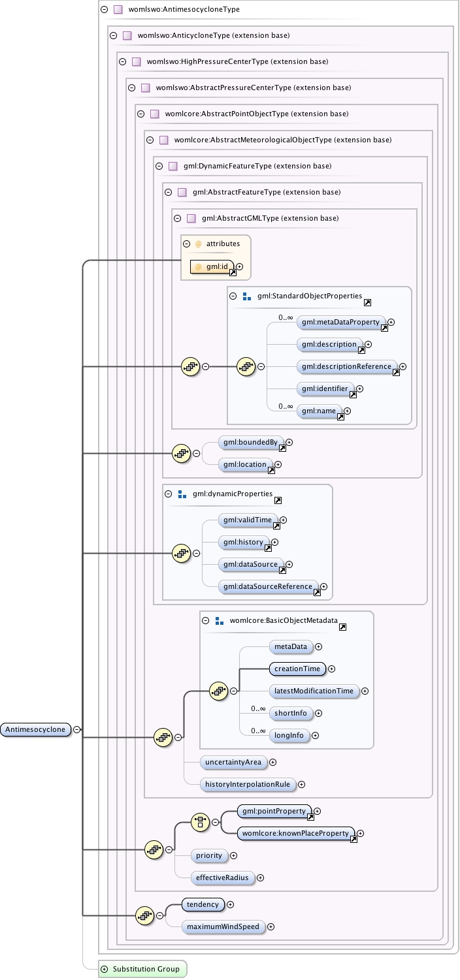Click sequence icon of gml:AbstractGMLType
Viewport: 460px width, 980px height.
pyautogui.click(x=190, y=366)
